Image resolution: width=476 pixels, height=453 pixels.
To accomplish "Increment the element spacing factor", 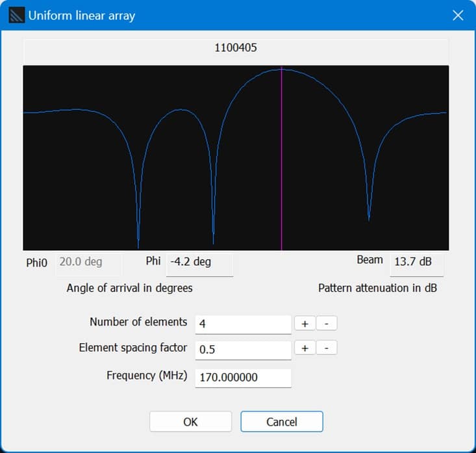I will [304, 348].
